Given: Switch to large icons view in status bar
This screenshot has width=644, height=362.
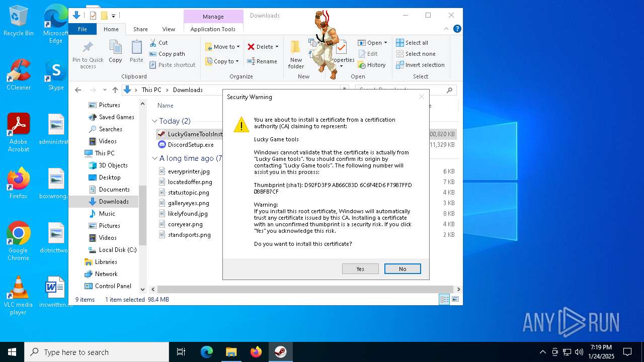Looking at the screenshot, I should point(455,299).
